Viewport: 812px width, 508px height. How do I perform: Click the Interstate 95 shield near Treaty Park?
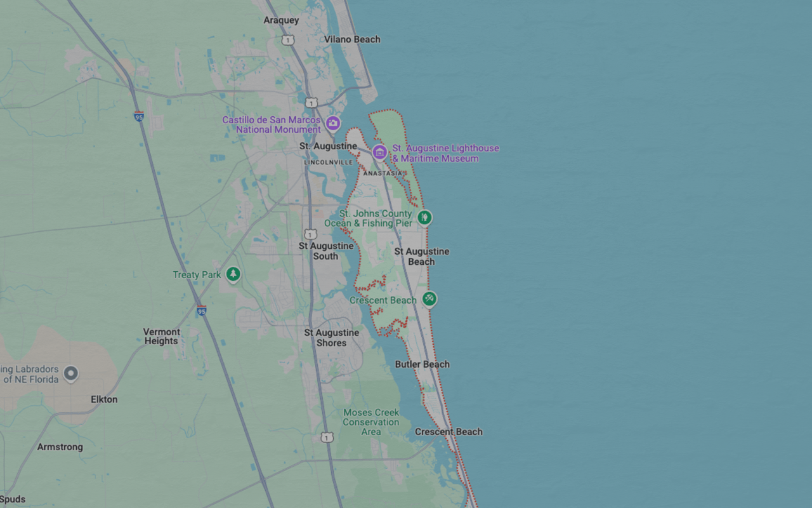coord(201,311)
